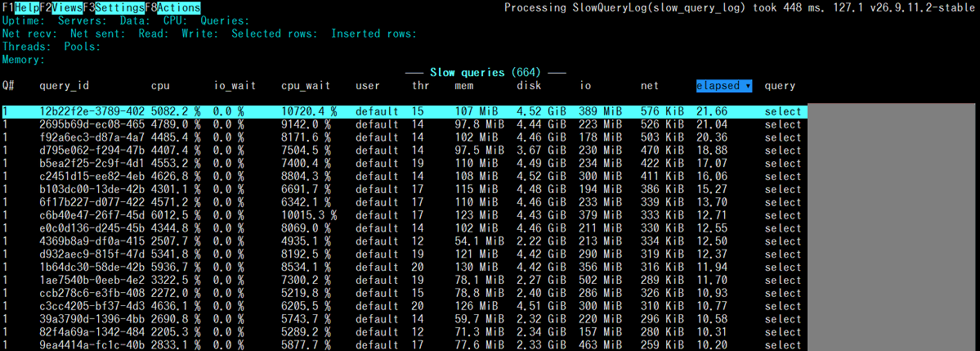Click the query column header
The height and width of the screenshot is (351, 980).
[780, 86]
